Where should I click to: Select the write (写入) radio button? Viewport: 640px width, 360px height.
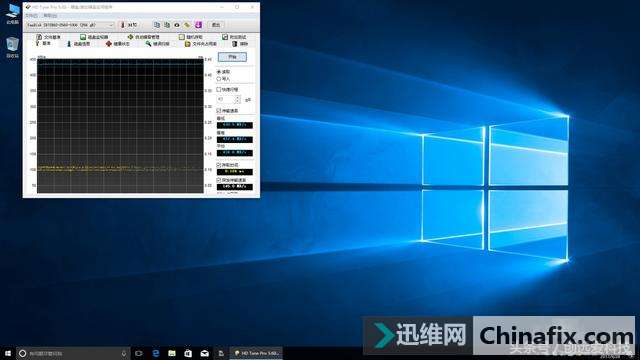[x=219, y=79]
